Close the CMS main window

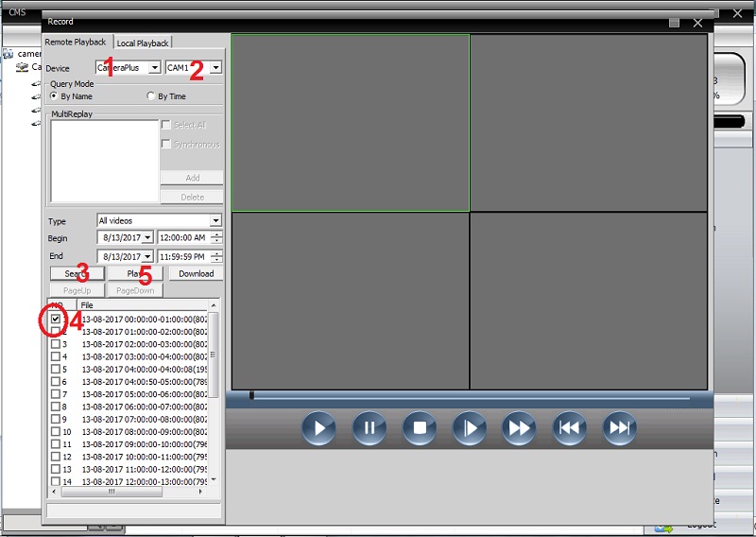738,13
